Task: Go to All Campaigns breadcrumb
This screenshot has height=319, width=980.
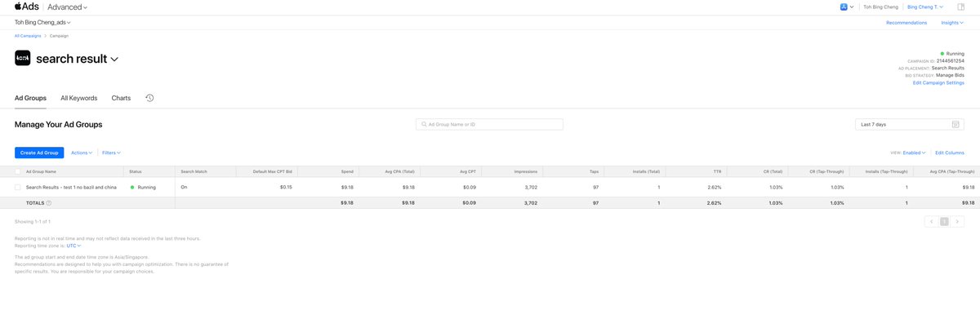Action: tap(27, 37)
